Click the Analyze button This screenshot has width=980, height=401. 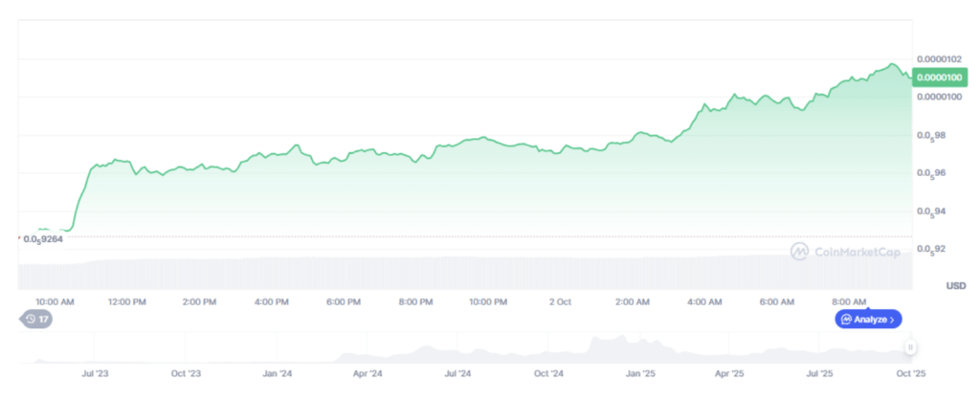pos(868,319)
